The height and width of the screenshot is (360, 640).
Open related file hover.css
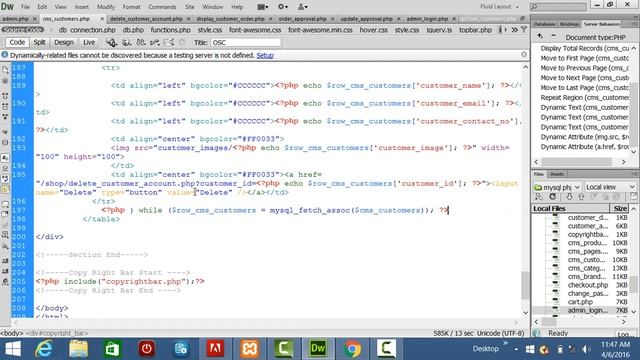[x=373, y=30]
